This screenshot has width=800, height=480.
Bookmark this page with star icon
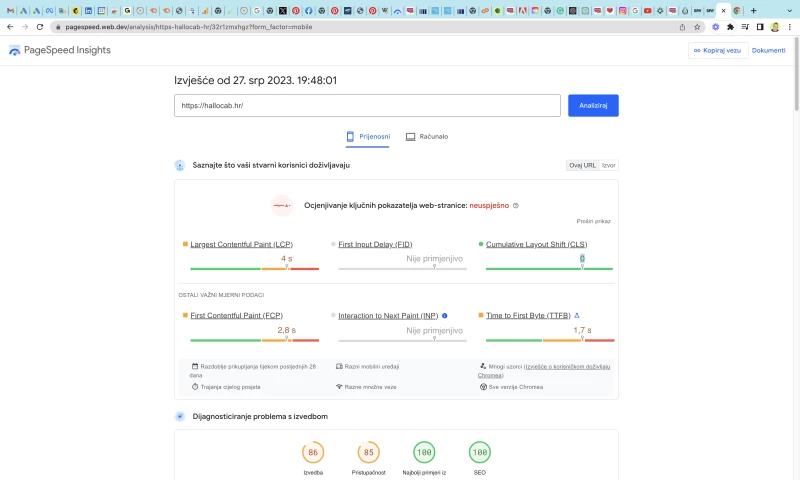[x=697, y=27]
